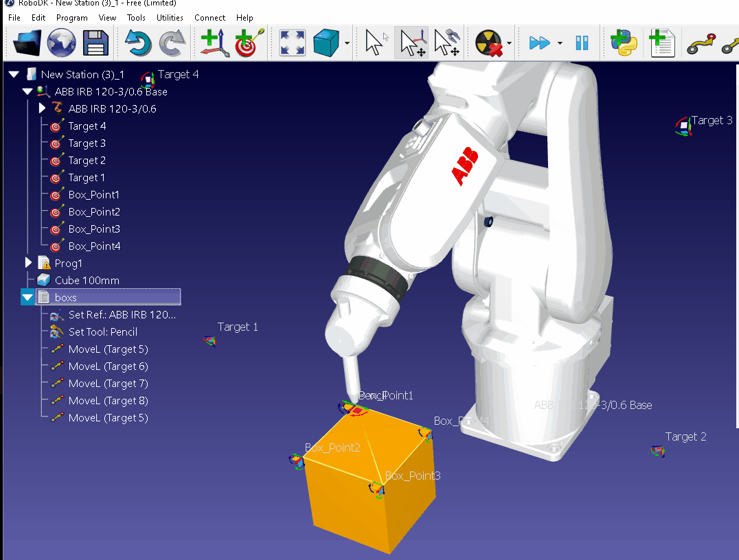Viewport: 739px width, 560px height.
Task: Pause the simulation
Action: point(582,43)
